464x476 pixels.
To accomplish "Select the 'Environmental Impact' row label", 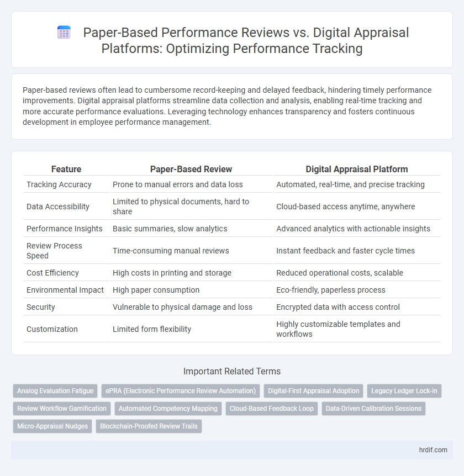I will coord(66,290).
